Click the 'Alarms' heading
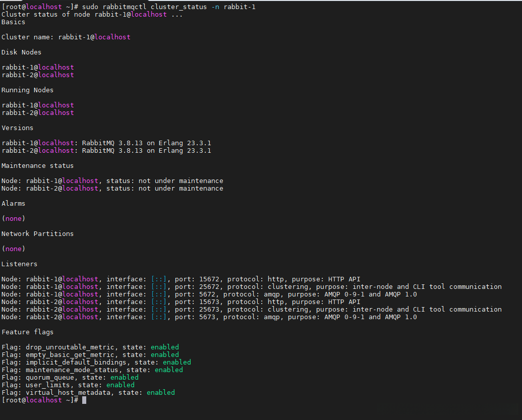Screen dimensions: 522x420 tap(13, 204)
